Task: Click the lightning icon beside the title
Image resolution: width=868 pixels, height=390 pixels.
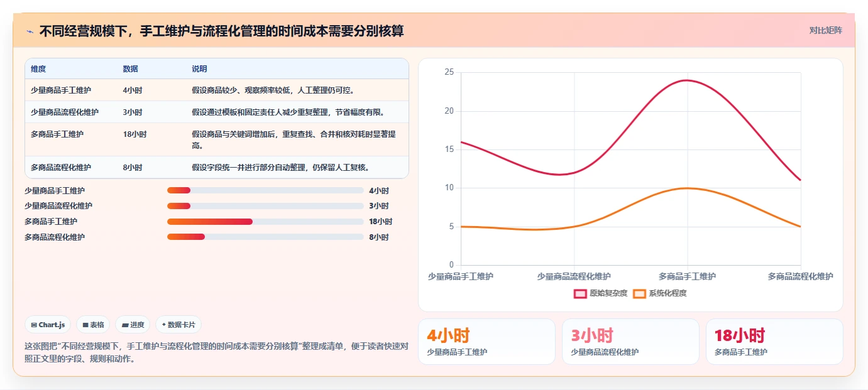Action: click(30, 31)
